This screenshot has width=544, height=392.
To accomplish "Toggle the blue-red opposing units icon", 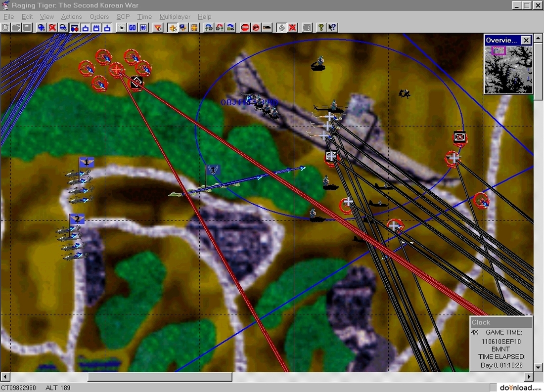I will 74,27.
